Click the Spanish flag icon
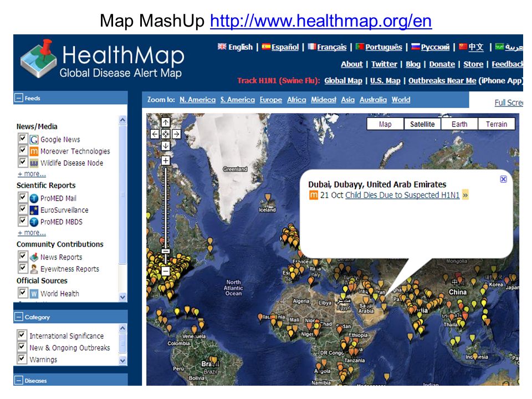The width and height of the screenshot is (532, 399). coord(266,47)
